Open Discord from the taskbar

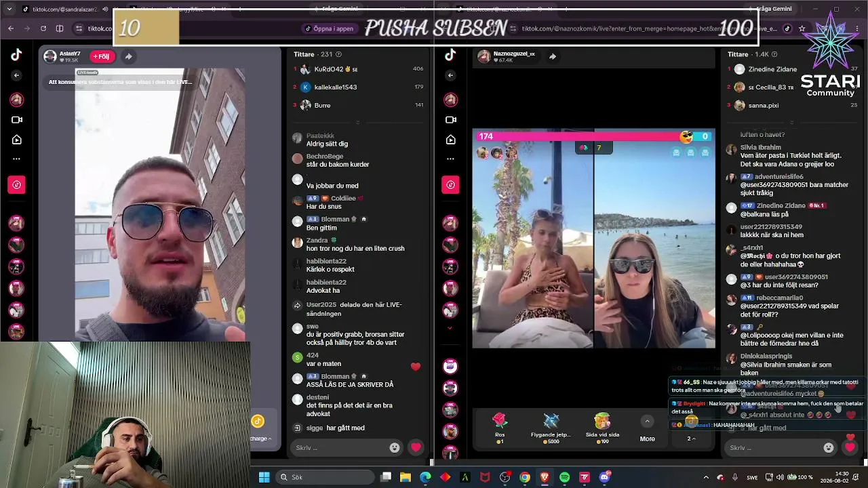(605, 477)
